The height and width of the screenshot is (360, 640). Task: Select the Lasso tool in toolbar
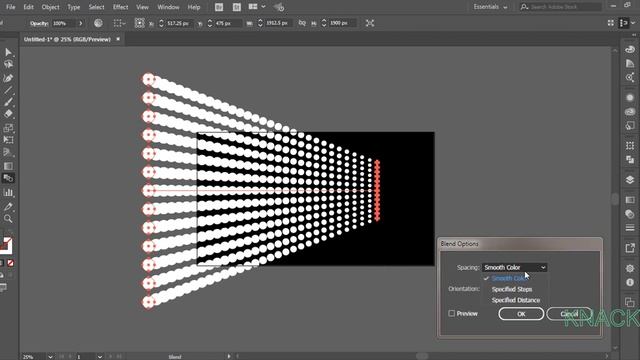[8, 64]
